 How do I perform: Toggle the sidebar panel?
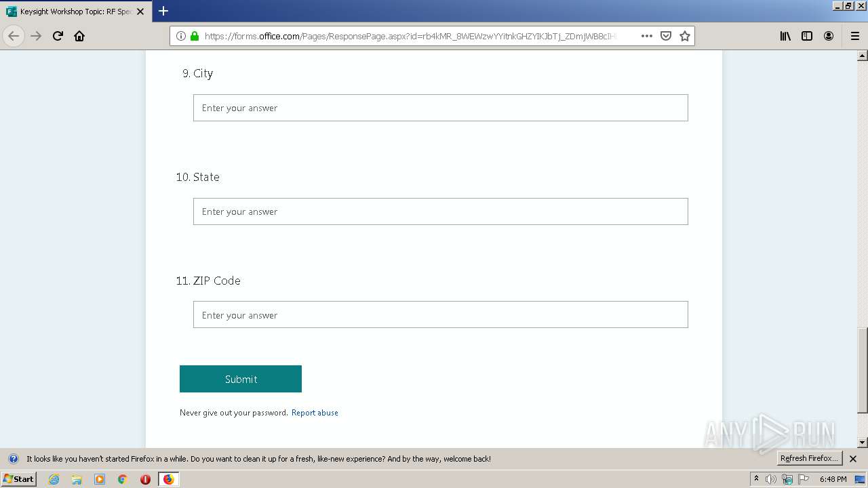[x=807, y=36]
